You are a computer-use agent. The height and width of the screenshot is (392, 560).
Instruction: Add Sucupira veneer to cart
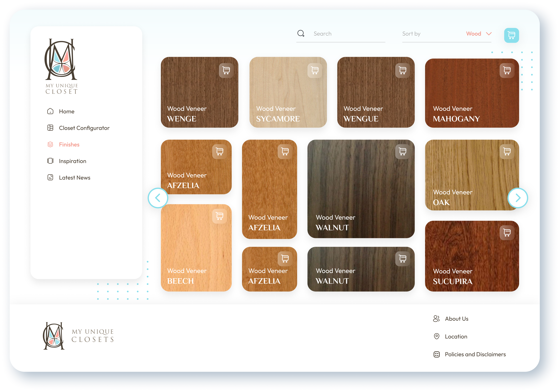pos(507,233)
